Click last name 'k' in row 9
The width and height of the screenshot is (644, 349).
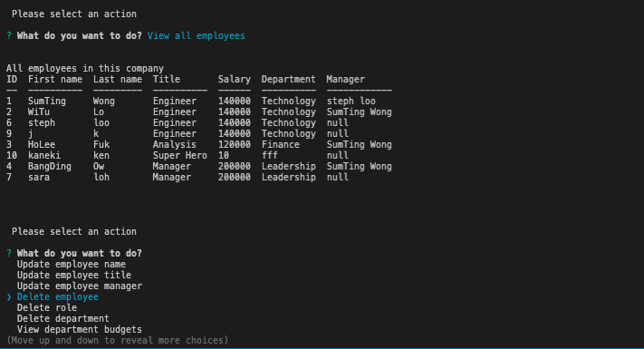point(96,133)
